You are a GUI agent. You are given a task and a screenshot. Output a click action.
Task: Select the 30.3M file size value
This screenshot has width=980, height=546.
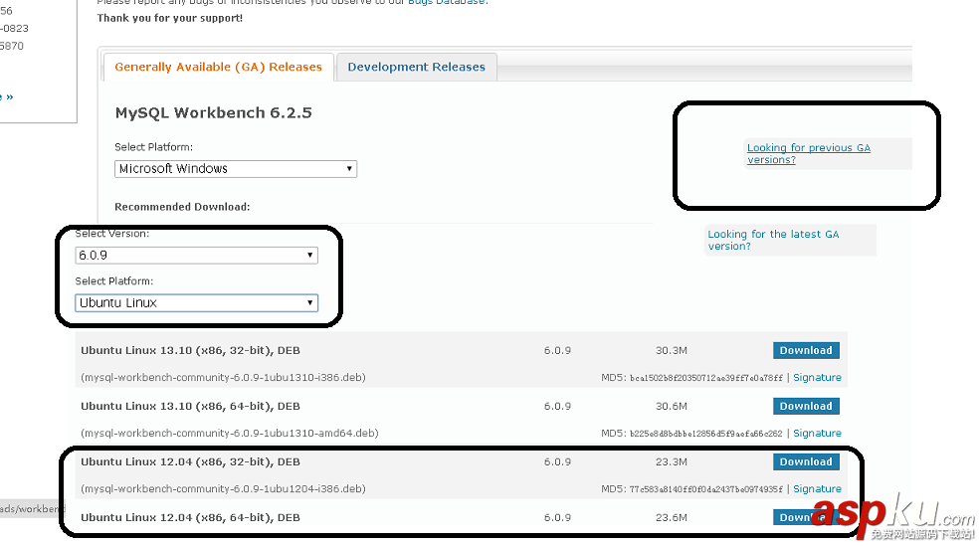click(x=672, y=350)
